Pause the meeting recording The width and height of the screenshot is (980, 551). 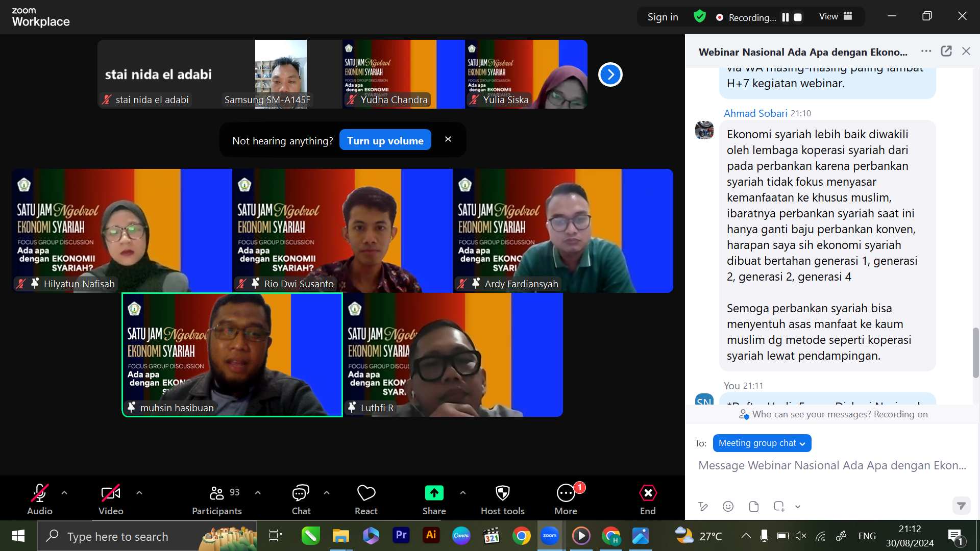click(786, 17)
